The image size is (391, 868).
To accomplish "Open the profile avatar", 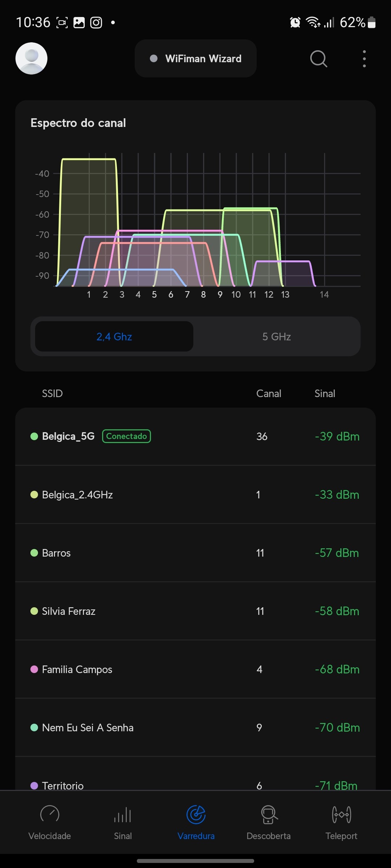I will tap(31, 59).
